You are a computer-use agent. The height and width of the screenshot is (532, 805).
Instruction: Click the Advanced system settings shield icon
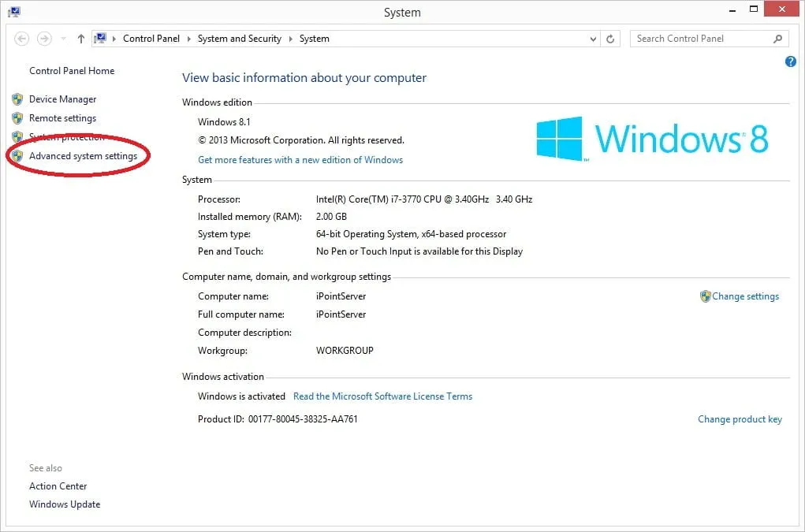17,156
